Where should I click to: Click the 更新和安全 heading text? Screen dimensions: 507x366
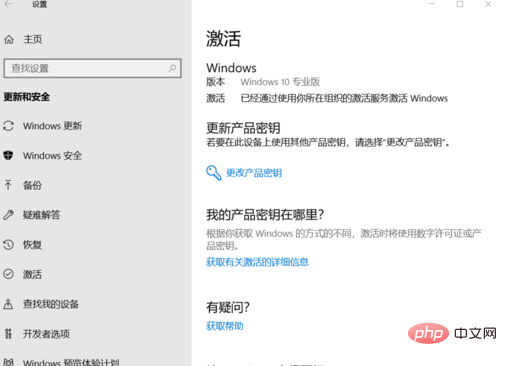coord(27,97)
